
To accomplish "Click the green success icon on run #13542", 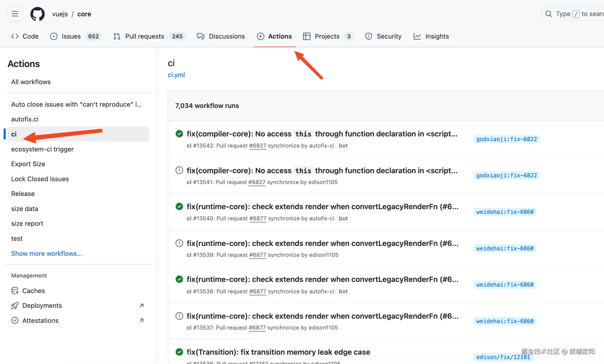I will 179,134.
